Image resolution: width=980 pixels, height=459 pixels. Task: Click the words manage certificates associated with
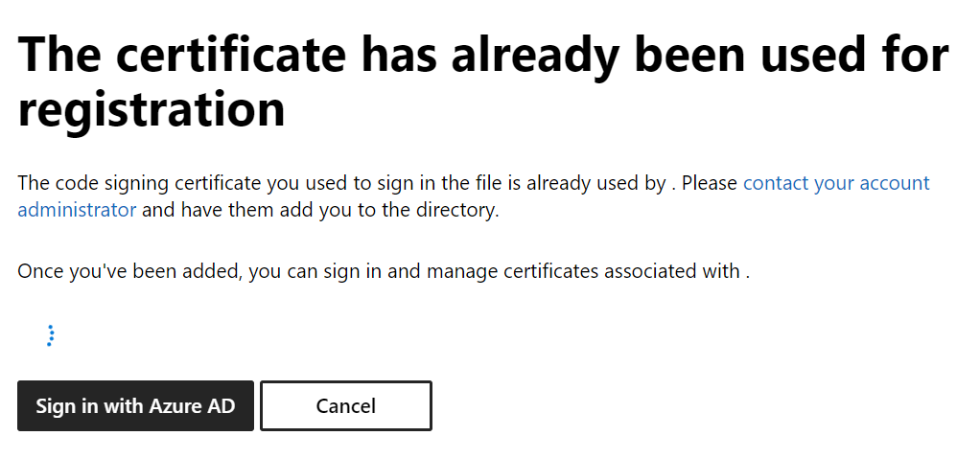[x=583, y=272]
